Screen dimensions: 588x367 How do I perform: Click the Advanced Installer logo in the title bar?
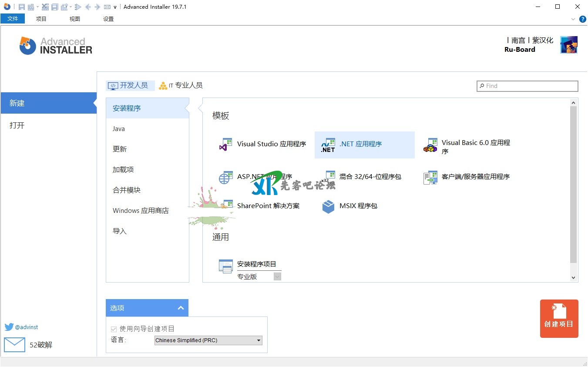[x=7, y=7]
